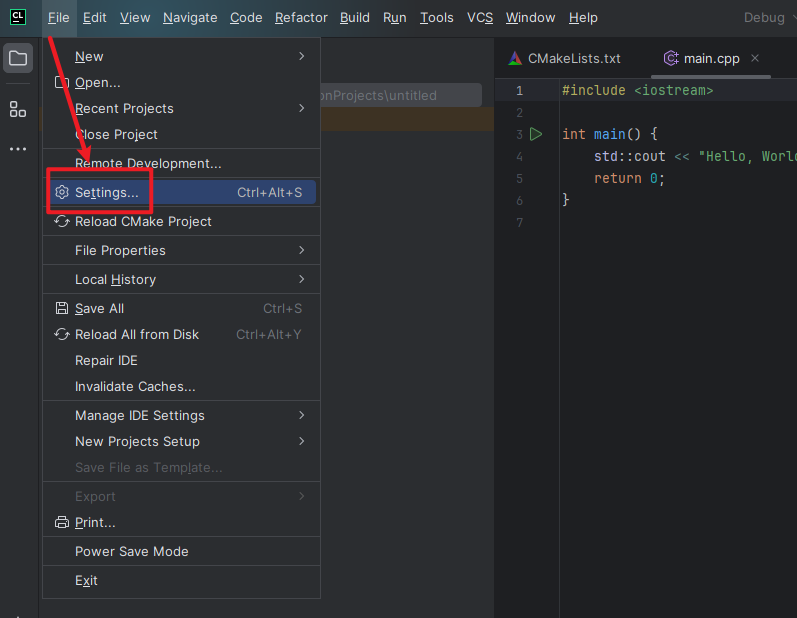Click Save All menu entry
Viewport: 797px width, 618px height.
99,308
